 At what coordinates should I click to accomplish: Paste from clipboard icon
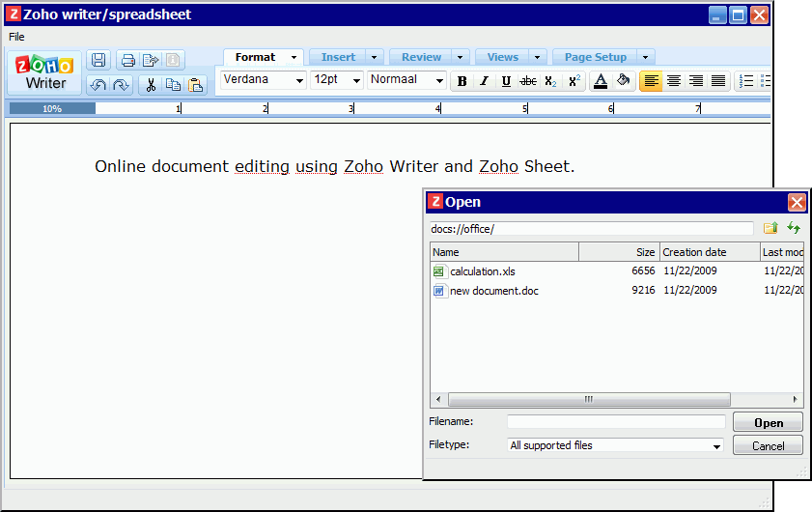pos(195,84)
